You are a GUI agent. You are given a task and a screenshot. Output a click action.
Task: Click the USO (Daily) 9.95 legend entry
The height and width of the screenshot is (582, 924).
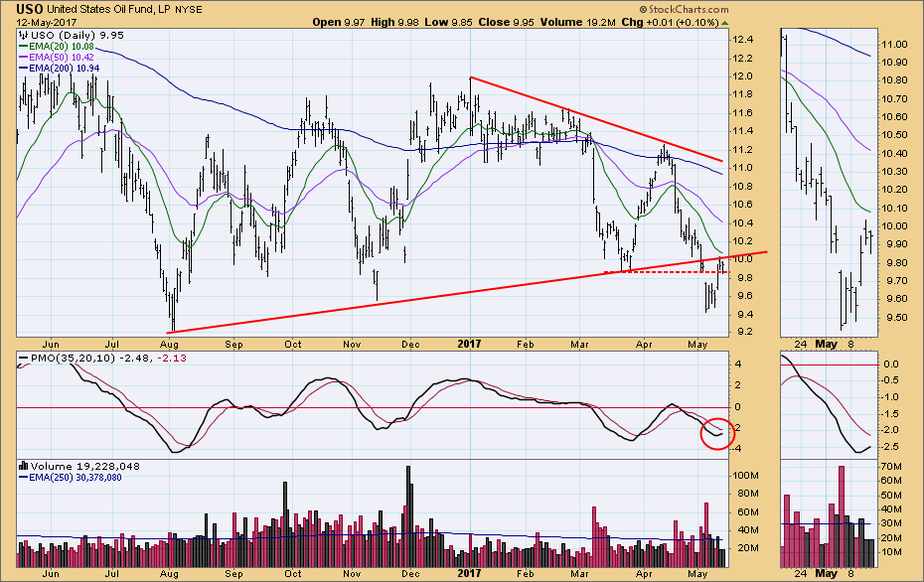(77, 36)
